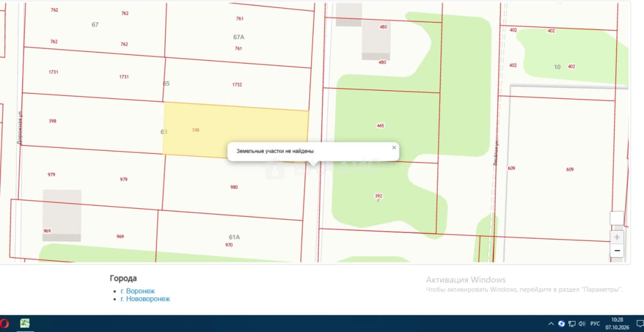Open network status tray icon
Screen dimensions: 644x332
[572, 324]
